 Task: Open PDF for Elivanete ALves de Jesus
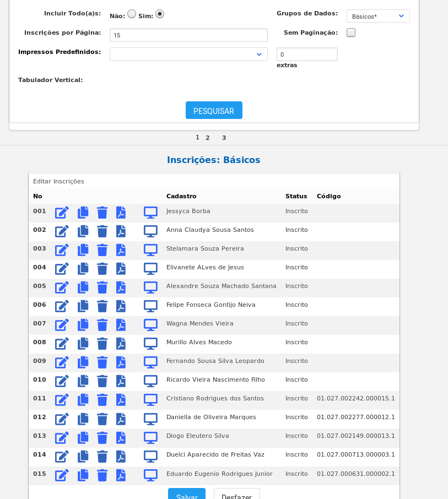tap(121, 269)
